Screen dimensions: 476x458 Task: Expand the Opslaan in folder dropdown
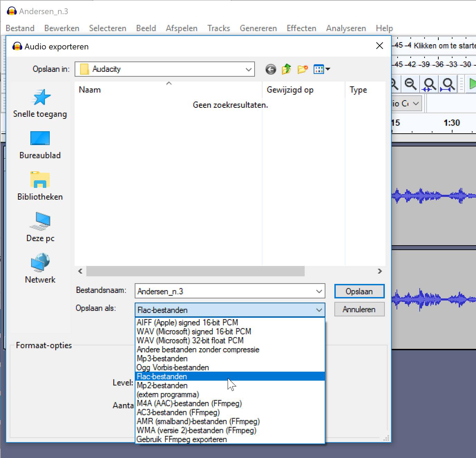(248, 69)
